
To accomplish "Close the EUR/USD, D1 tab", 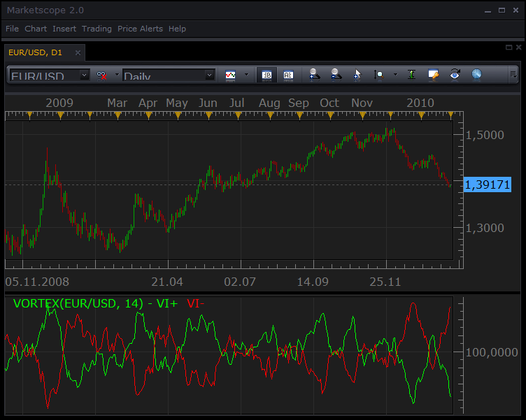I will [x=78, y=52].
